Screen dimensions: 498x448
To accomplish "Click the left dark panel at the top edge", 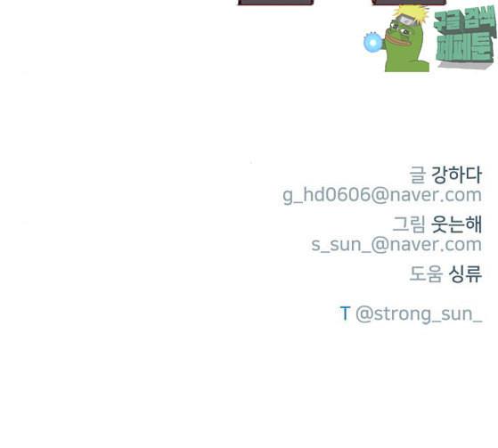I will pos(275,3).
